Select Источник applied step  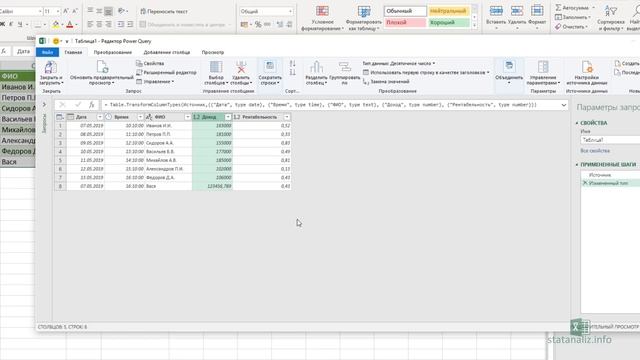pyautogui.click(x=600, y=175)
